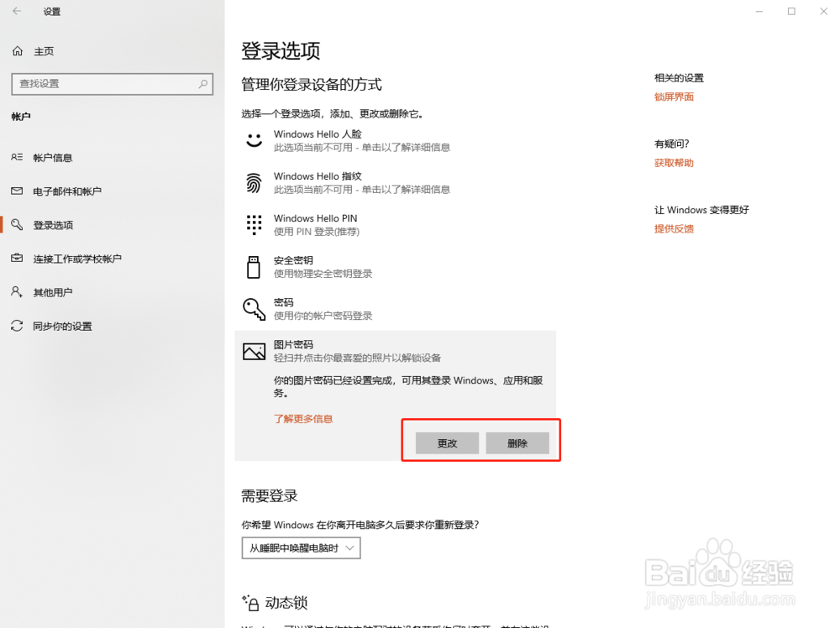840x628 pixels.
Task: Click the home icon beside 主页
Action: point(18,51)
